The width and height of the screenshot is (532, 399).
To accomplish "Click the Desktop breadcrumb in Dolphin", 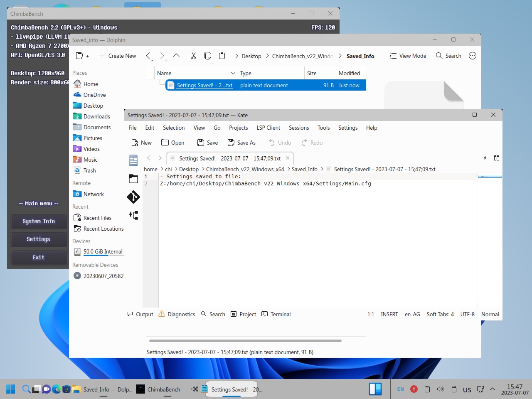I will [251, 56].
